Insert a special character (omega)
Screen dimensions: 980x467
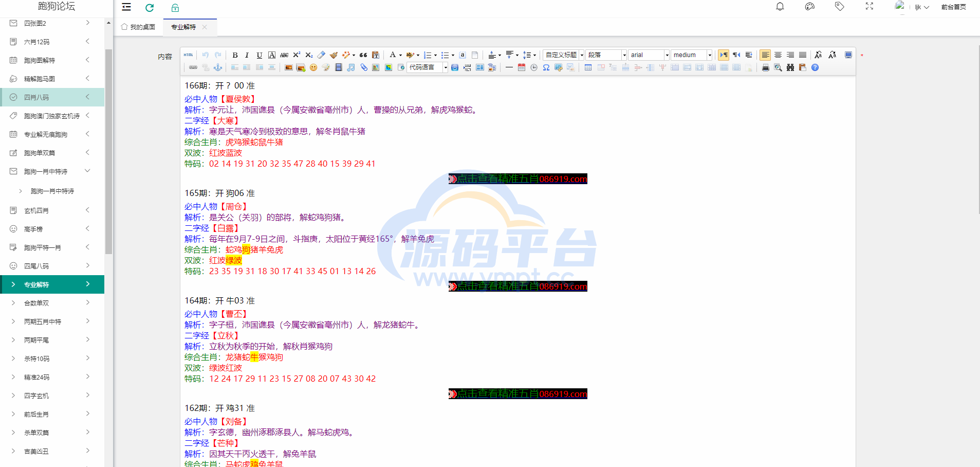click(546, 67)
